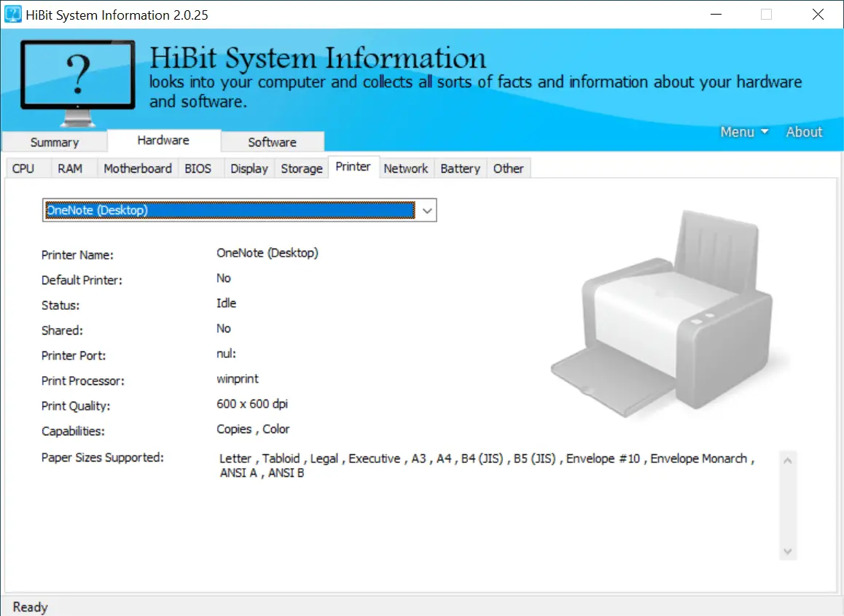Switch to the Software tab
The height and width of the screenshot is (616, 844).
coord(273,142)
